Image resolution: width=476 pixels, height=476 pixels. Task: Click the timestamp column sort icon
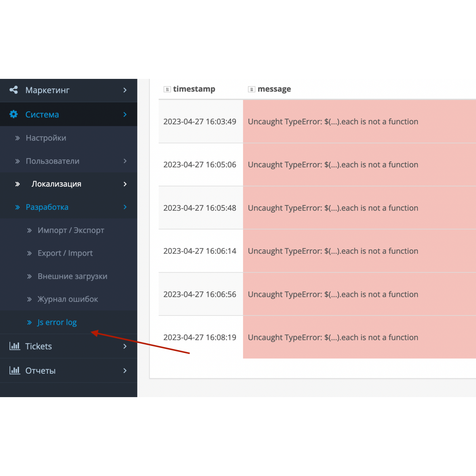[x=167, y=89]
